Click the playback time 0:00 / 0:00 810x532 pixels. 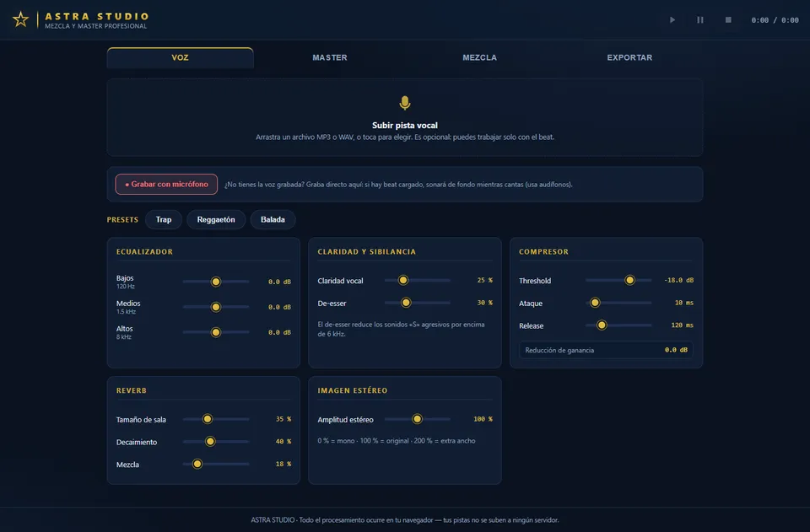point(775,20)
